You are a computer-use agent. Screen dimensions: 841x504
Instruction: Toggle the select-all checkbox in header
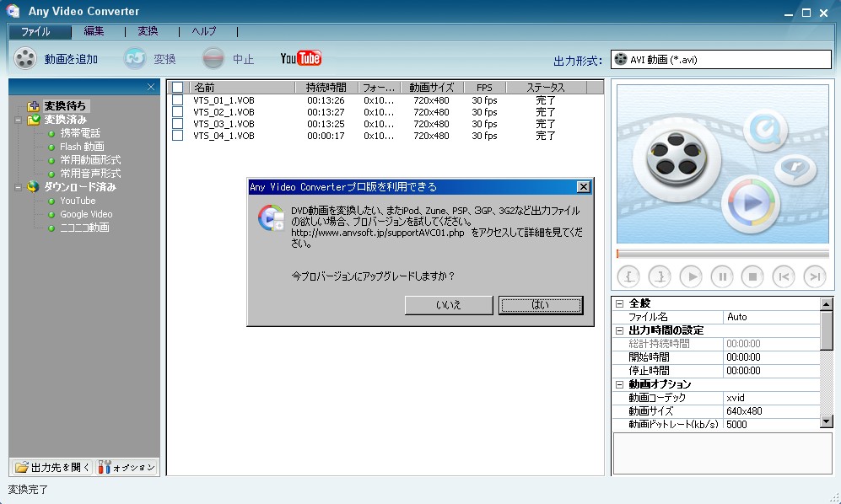pos(177,88)
